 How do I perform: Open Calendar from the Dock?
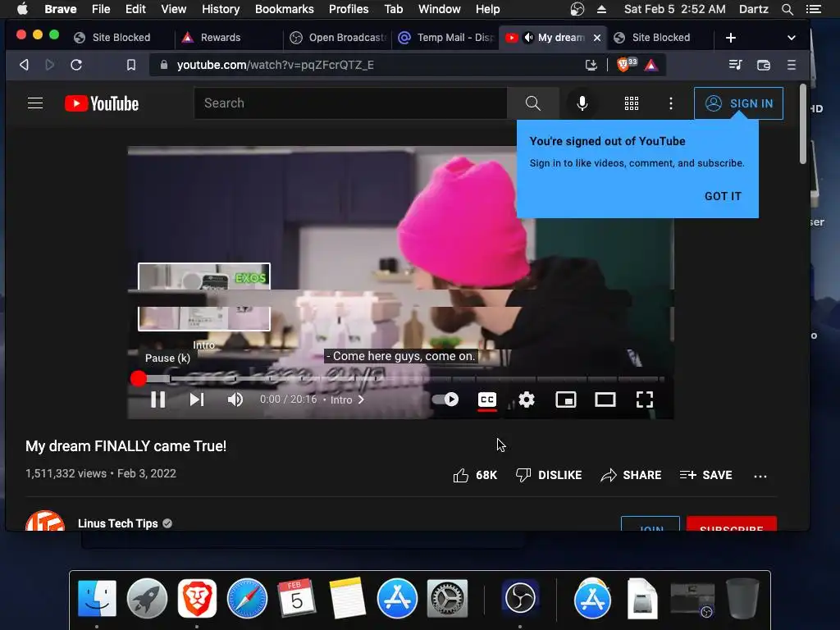click(x=297, y=598)
